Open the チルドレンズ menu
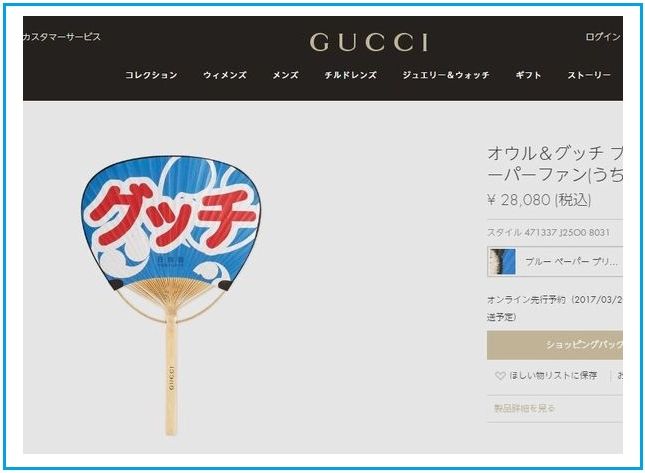 coord(350,75)
